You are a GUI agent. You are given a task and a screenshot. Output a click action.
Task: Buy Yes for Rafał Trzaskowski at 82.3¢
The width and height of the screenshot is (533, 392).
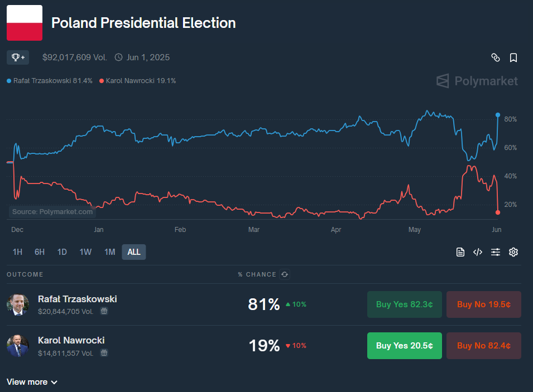[404, 304]
